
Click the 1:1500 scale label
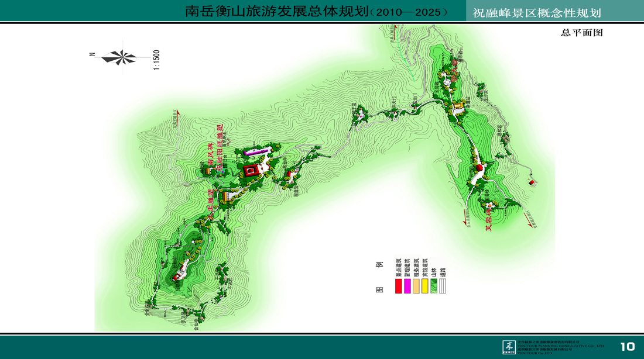[x=156, y=60]
